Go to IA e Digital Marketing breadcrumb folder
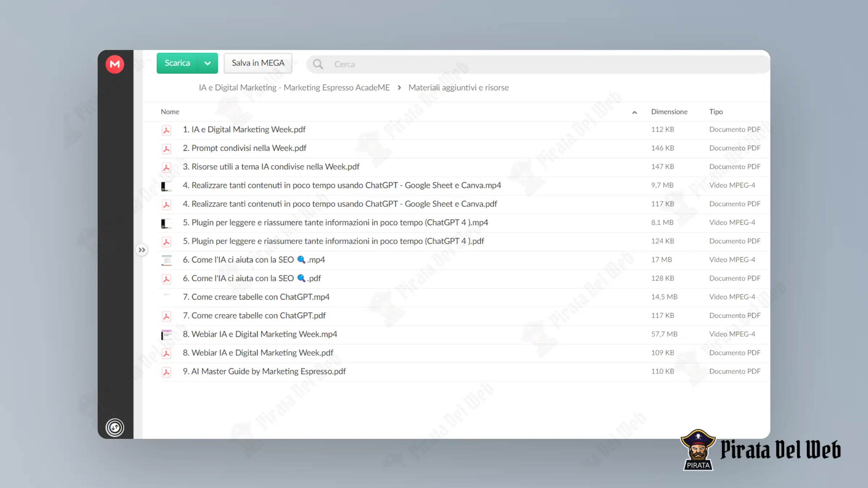 tap(294, 87)
